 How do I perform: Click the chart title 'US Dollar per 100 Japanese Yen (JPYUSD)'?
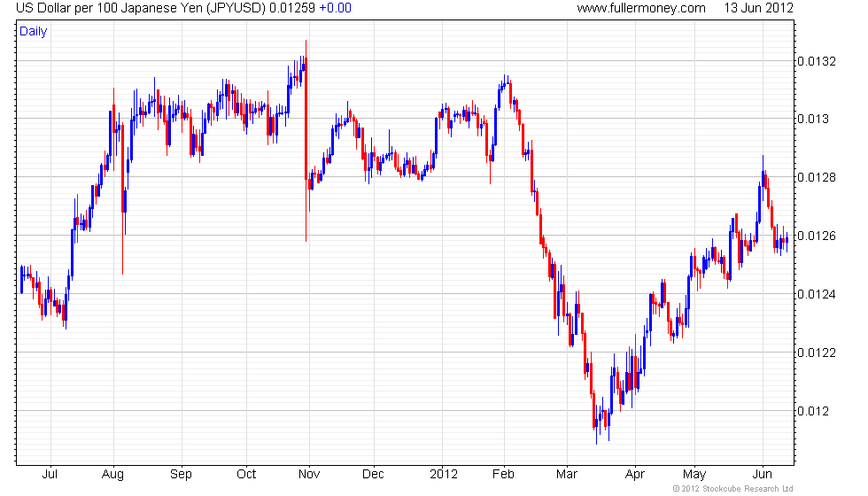click(141, 8)
